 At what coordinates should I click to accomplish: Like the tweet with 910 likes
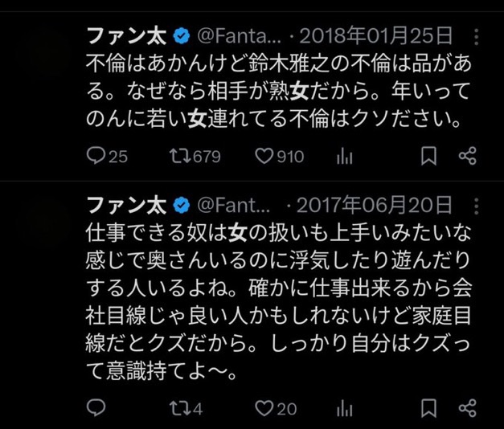click(264, 156)
